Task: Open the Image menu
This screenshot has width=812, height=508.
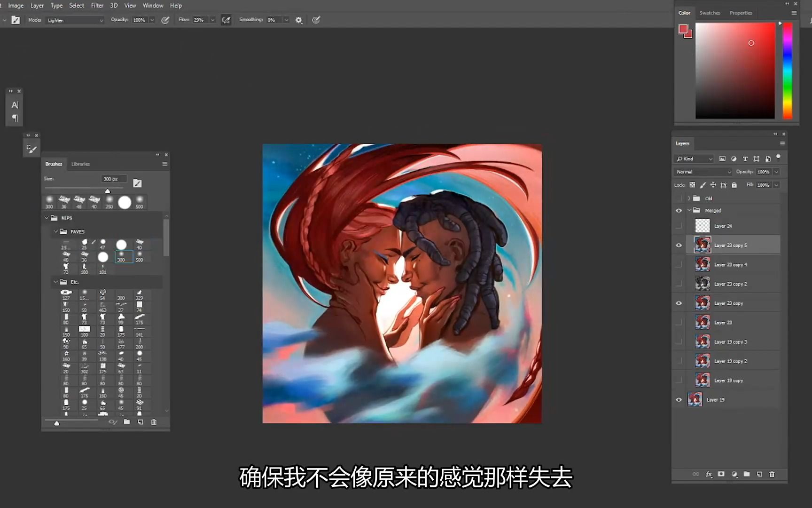Action: 16,6
